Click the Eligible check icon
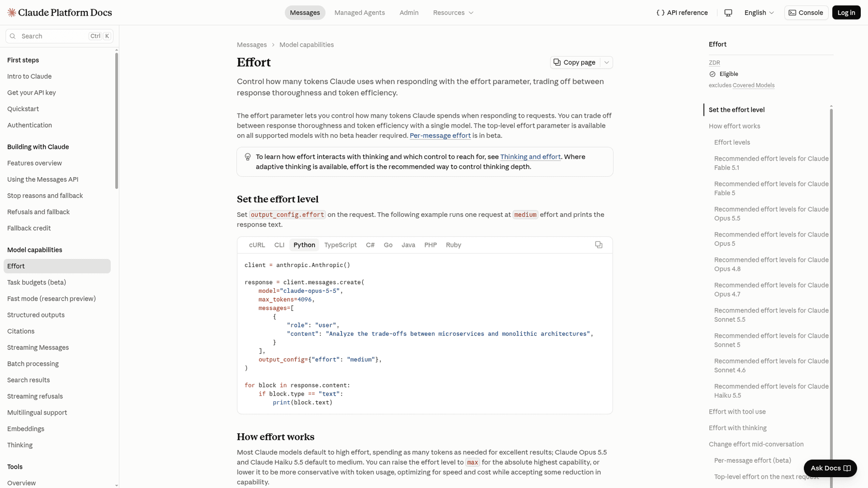The width and height of the screenshot is (868, 488). click(712, 74)
